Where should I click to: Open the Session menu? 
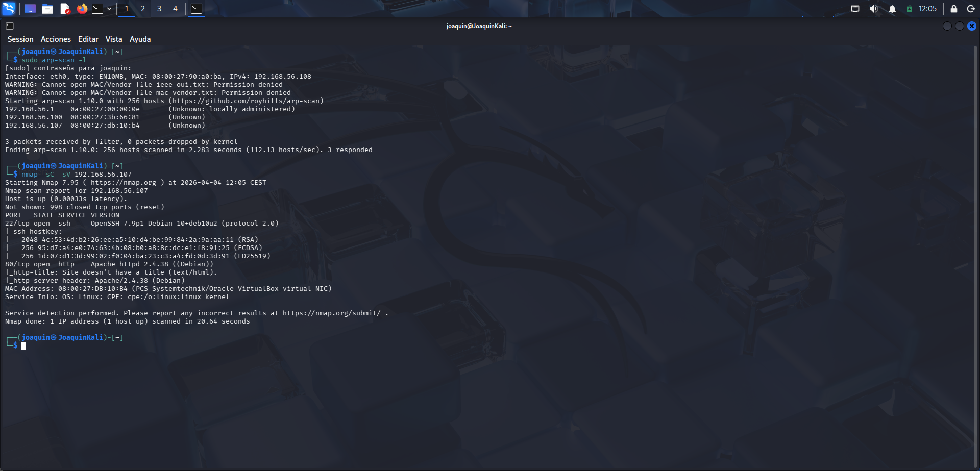point(20,39)
